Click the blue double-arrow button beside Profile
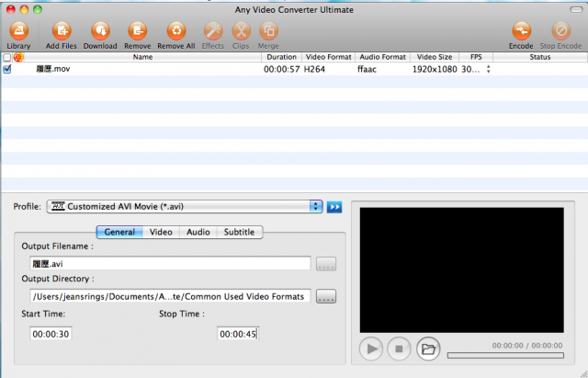 [x=334, y=207]
